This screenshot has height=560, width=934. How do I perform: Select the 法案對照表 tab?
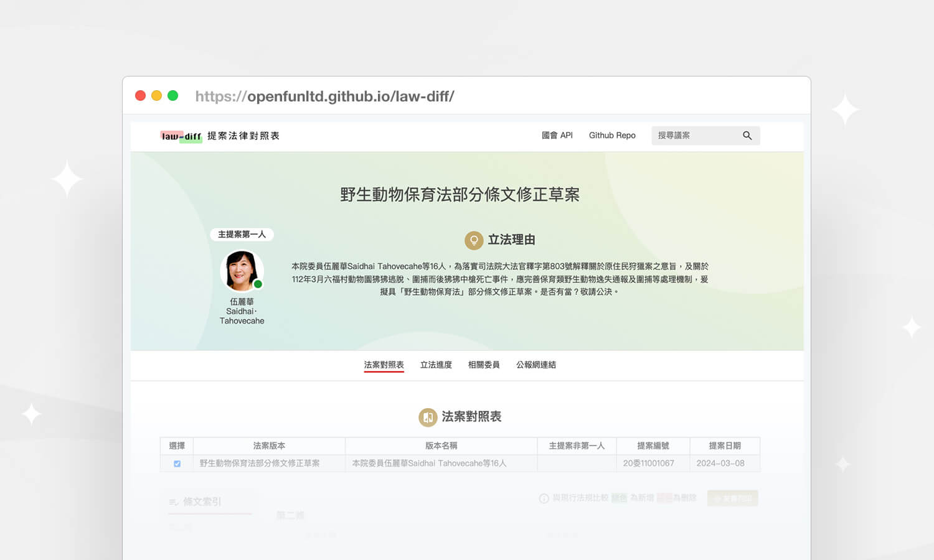pyautogui.click(x=384, y=365)
